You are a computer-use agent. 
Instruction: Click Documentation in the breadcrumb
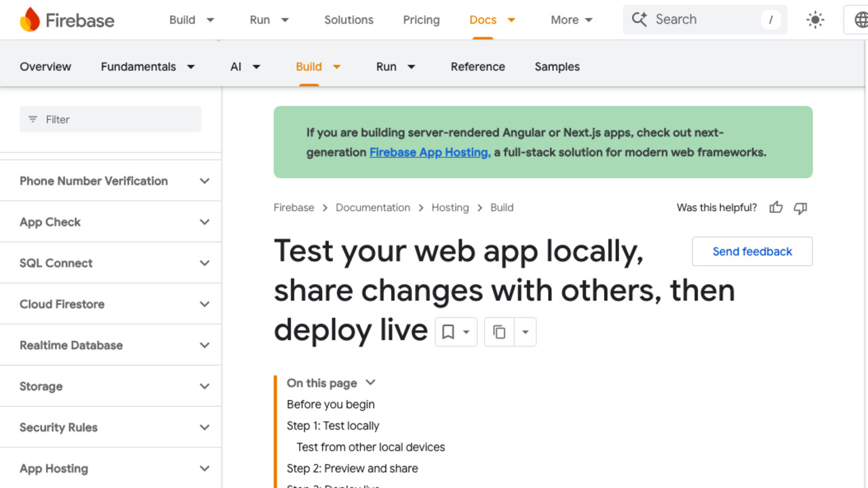373,208
